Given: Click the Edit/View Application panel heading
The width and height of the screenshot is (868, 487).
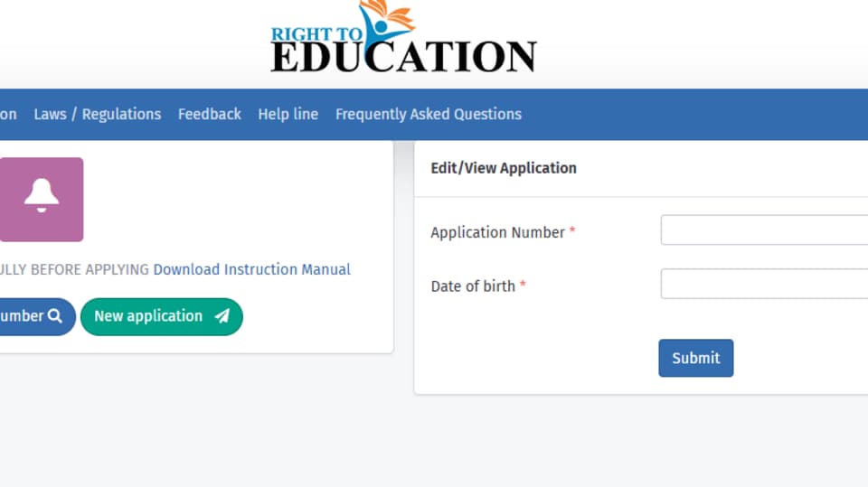Looking at the screenshot, I should pyautogui.click(x=504, y=168).
